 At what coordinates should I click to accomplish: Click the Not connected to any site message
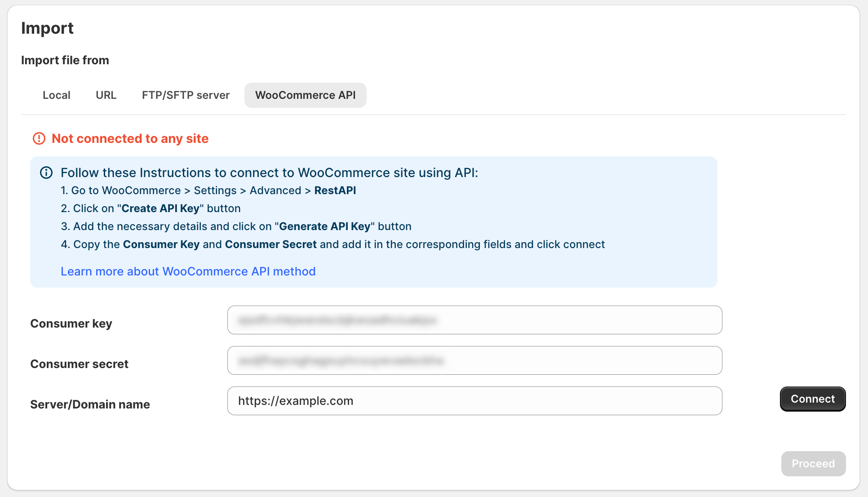click(x=130, y=138)
